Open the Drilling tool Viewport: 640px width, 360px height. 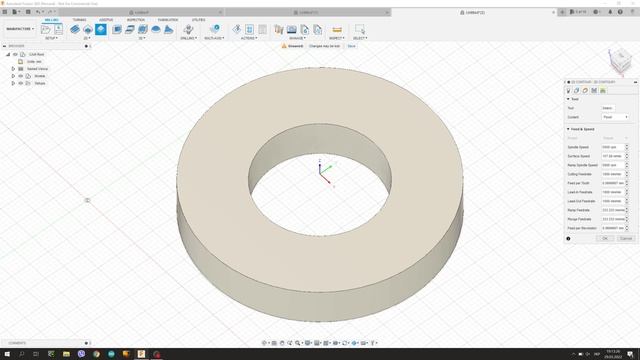(188, 29)
